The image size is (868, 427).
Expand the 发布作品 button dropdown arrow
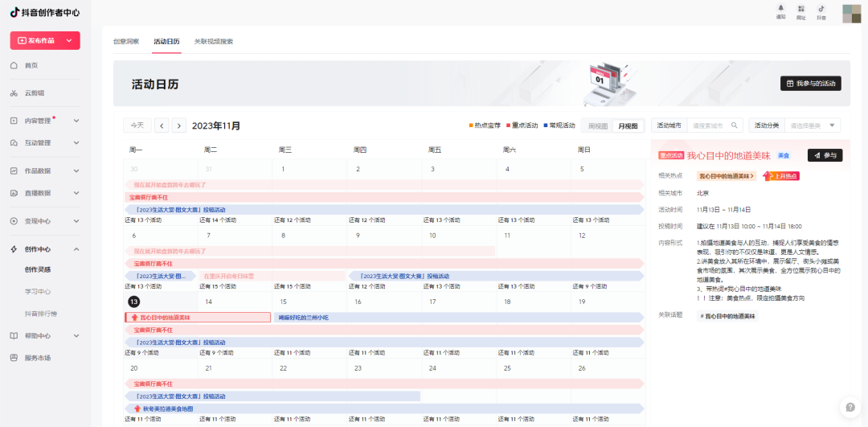[x=69, y=40]
